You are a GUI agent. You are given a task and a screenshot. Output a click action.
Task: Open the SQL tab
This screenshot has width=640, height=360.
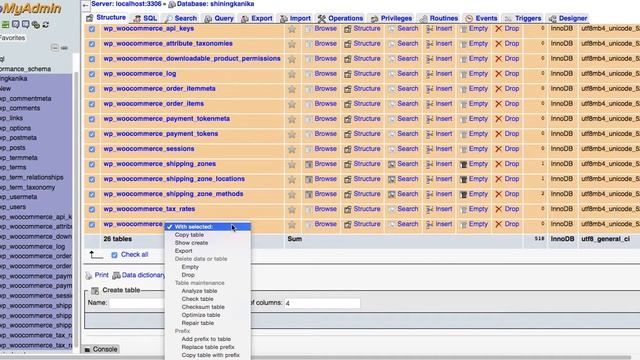click(x=145, y=18)
